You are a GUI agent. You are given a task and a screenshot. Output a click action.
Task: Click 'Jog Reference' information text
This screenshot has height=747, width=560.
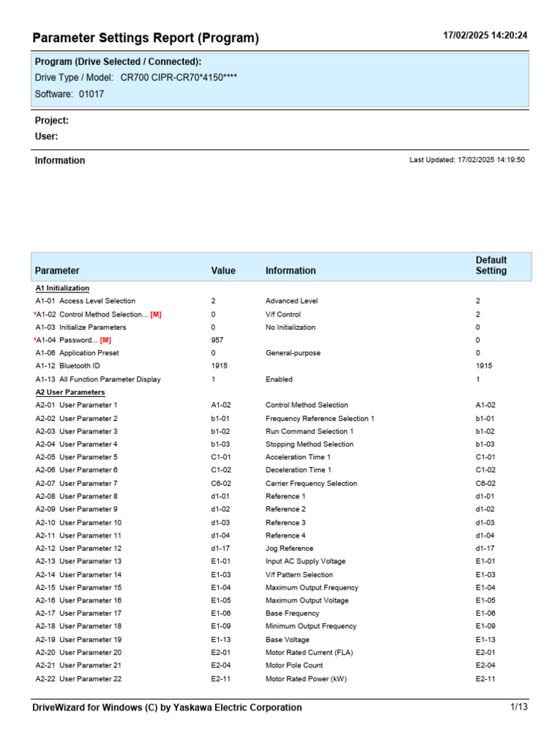[289, 549]
